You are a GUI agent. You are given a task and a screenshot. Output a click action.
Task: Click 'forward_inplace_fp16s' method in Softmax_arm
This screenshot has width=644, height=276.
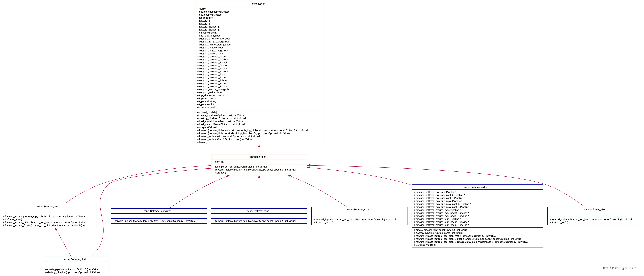tap(44, 226)
